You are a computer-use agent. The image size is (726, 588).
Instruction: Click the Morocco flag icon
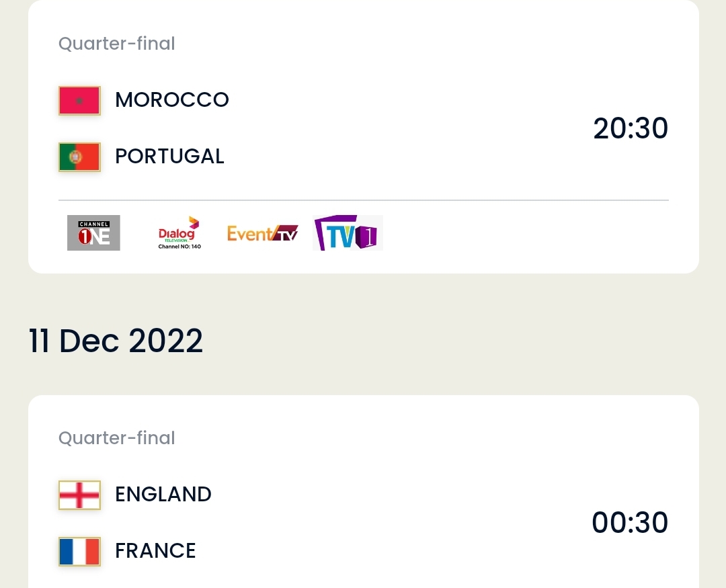79,101
